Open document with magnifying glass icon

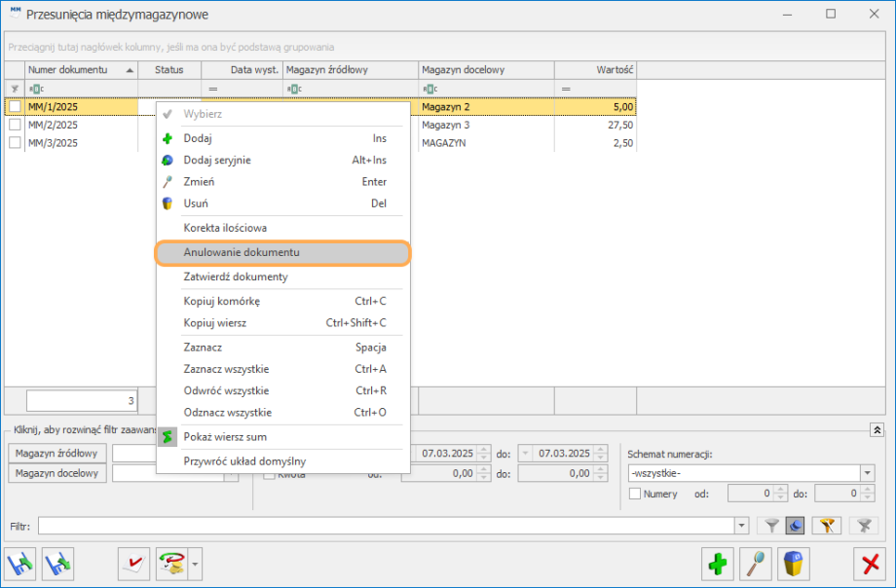756,564
